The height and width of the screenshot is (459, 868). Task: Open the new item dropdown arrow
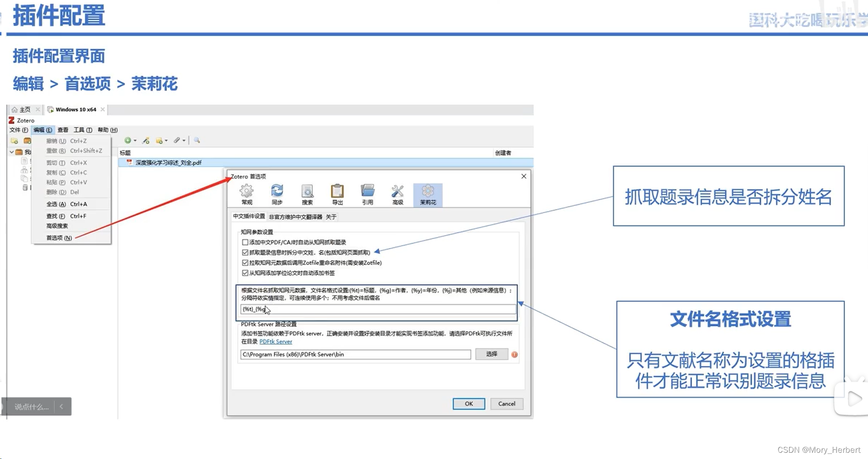point(135,141)
